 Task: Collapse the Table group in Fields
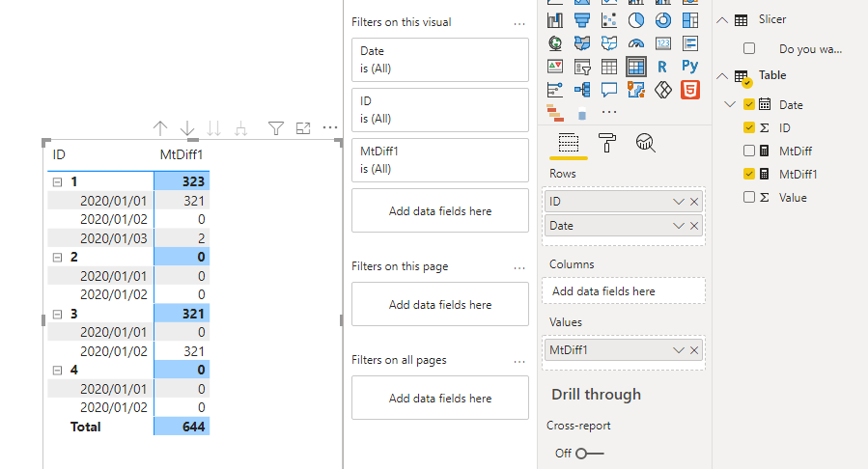(722, 76)
